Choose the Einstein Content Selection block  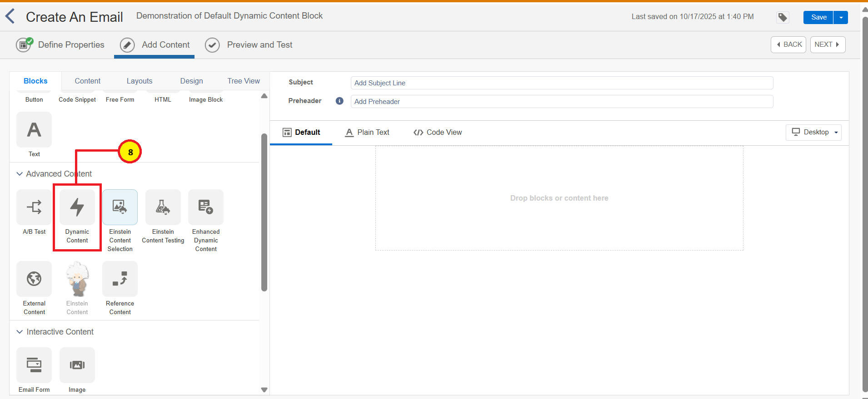[x=120, y=207]
